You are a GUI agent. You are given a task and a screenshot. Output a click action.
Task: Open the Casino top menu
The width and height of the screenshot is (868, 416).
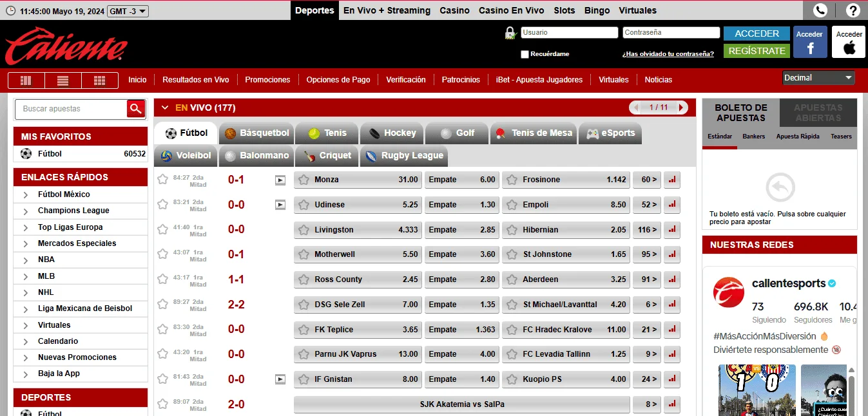tap(454, 10)
